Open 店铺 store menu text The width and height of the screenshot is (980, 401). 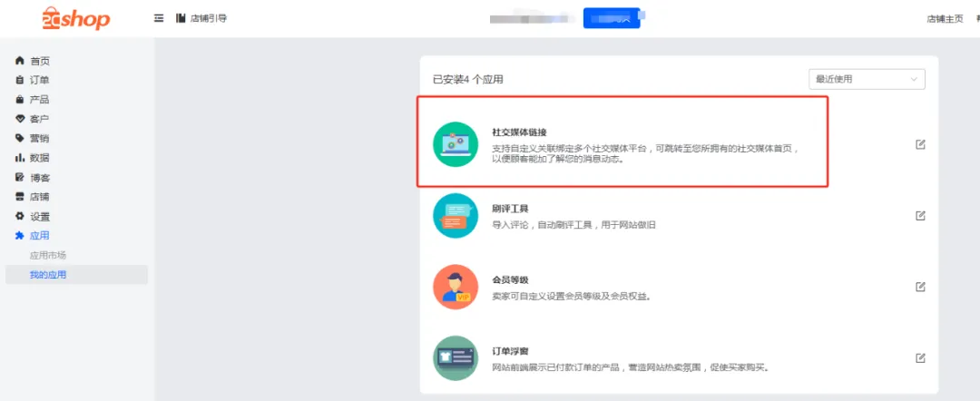point(39,197)
